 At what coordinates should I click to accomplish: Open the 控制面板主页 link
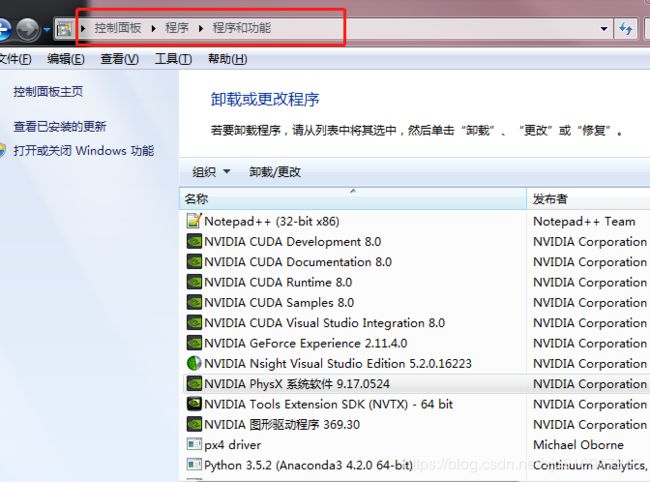coord(48,92)
